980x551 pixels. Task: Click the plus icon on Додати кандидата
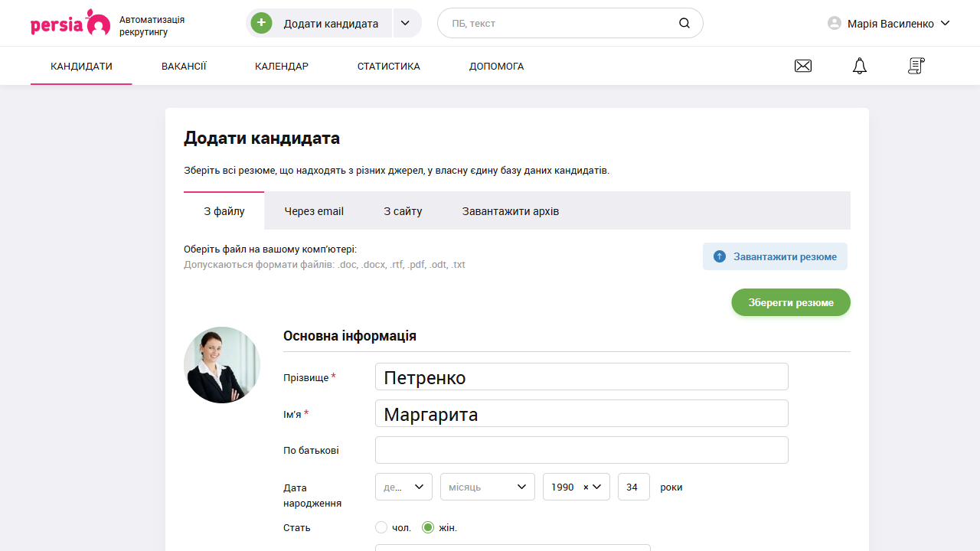[261, 23]
